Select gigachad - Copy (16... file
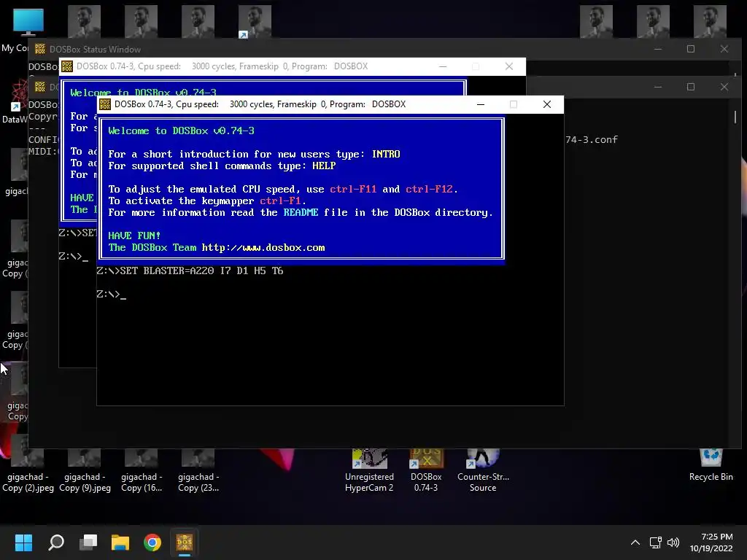This screenshot has width=747, height=560. pyautogui.click(x=142, y=470)
